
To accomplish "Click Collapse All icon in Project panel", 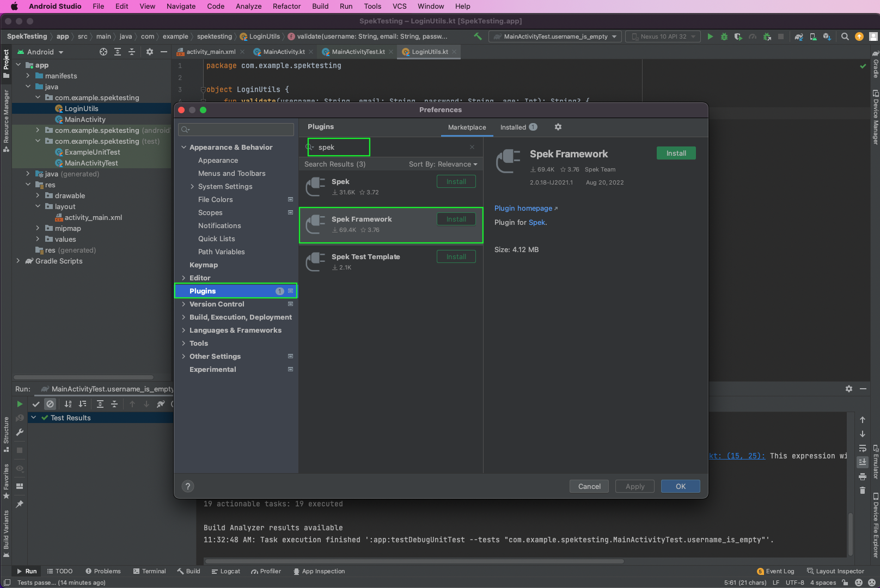I will pos(132,52).
